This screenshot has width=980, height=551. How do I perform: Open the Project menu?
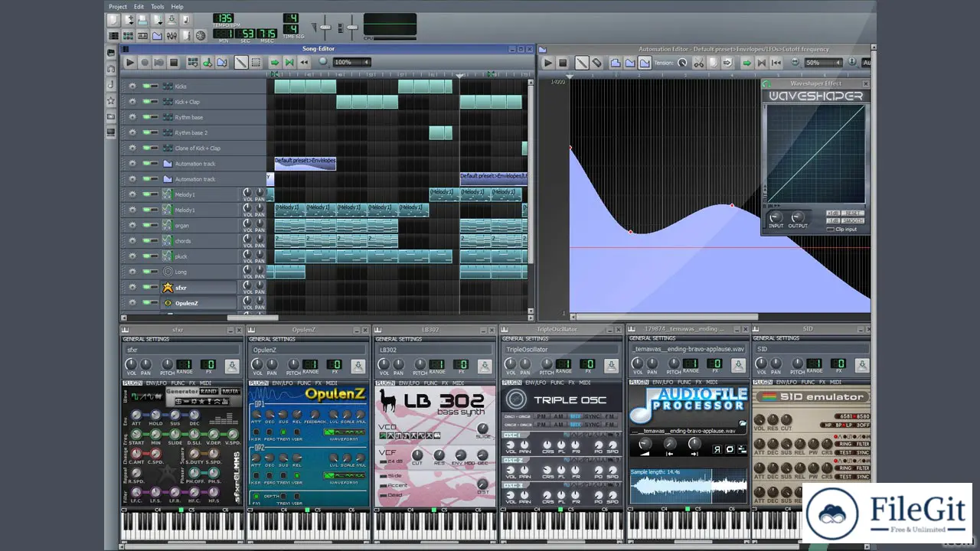[118, 6]
